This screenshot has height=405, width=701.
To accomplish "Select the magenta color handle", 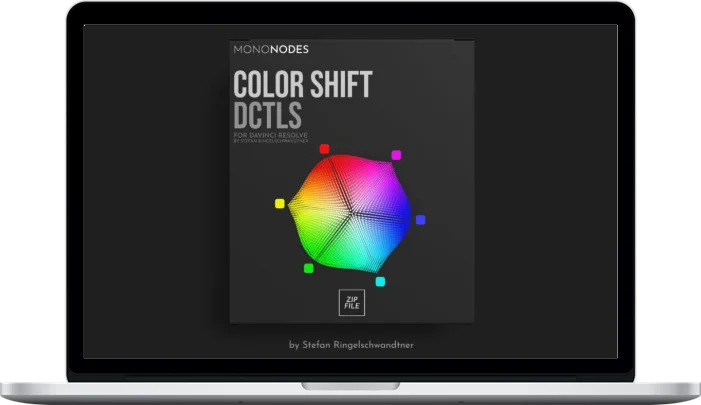I will pyautogui.click(x=396, y=155).
